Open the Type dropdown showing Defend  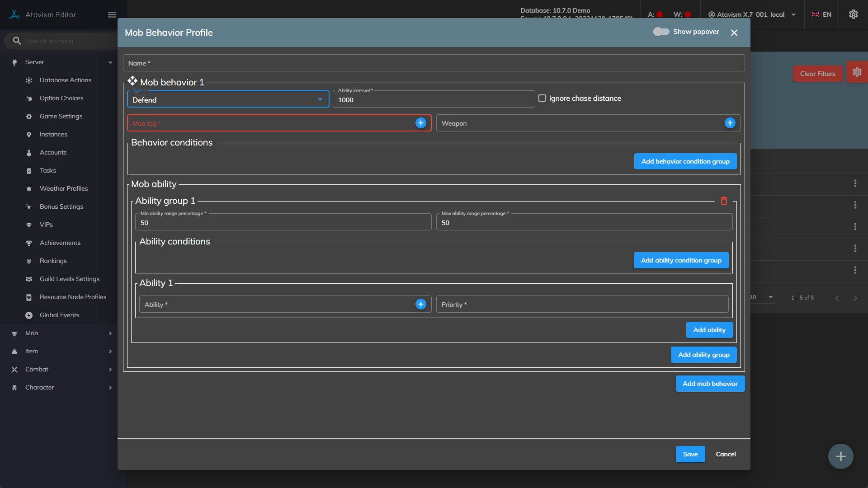(x=228, y=99)
